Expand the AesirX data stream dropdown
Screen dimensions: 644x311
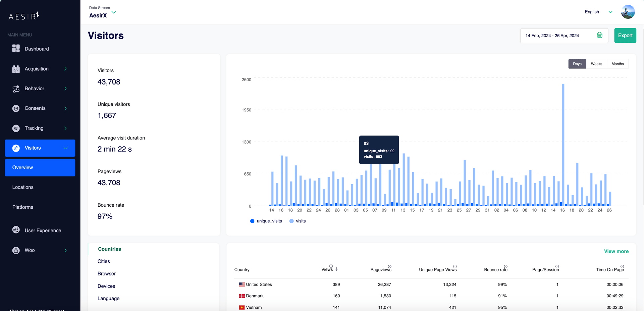pyautogui.click(x=114, y=12)
